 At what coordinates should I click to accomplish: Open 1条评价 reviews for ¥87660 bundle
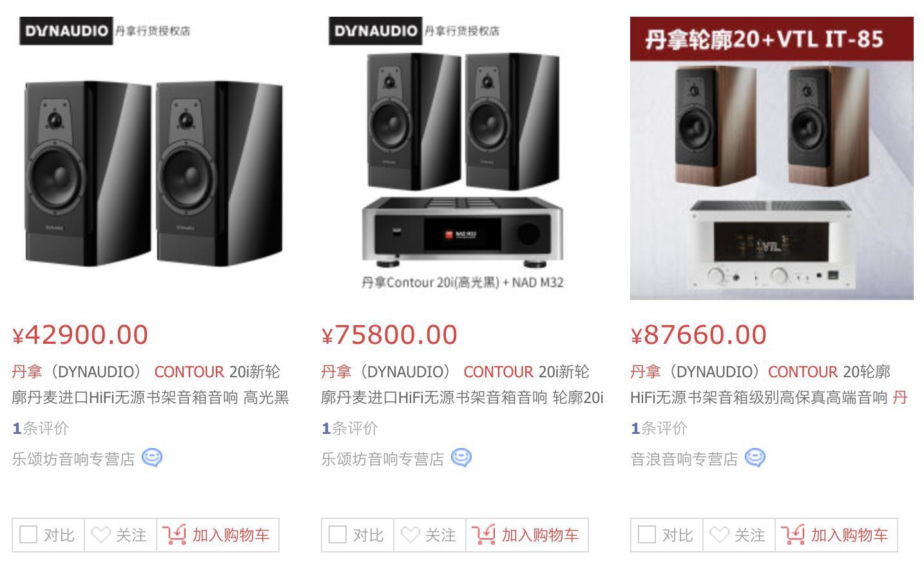[x=659, y=428]
